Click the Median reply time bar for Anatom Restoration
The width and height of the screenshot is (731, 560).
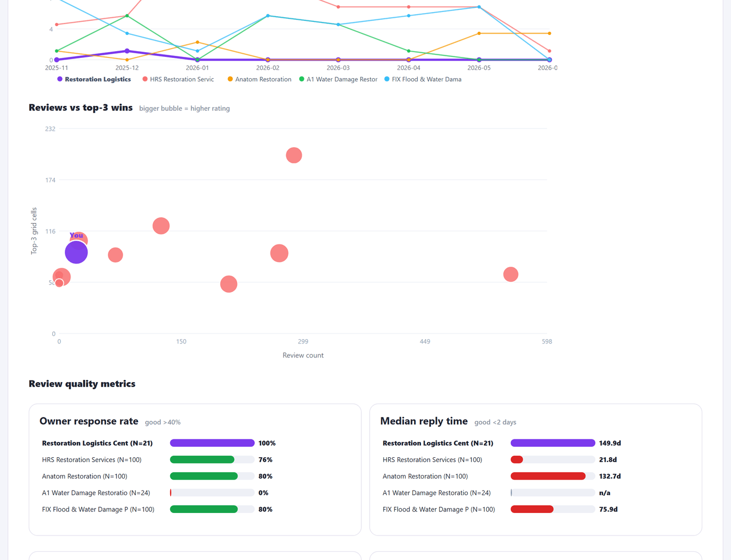[553, 476]
